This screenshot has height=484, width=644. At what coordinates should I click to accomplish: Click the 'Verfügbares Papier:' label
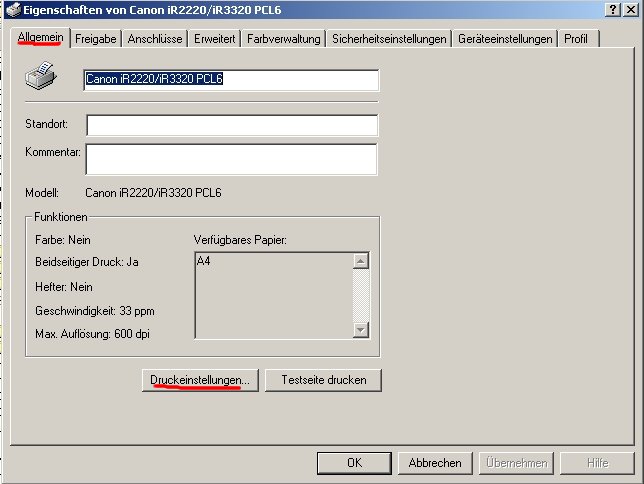coord(240,240)
